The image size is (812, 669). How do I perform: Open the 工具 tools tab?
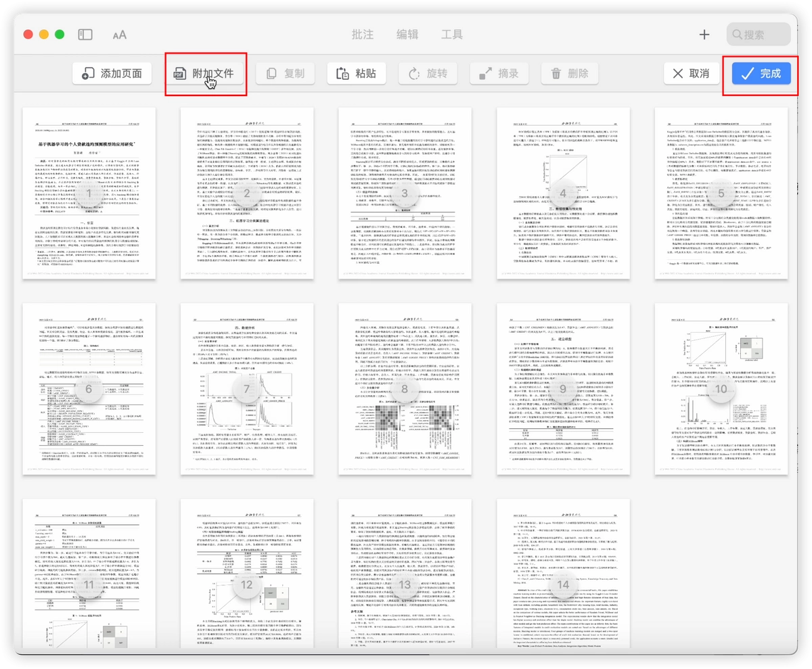pos(452,34)
